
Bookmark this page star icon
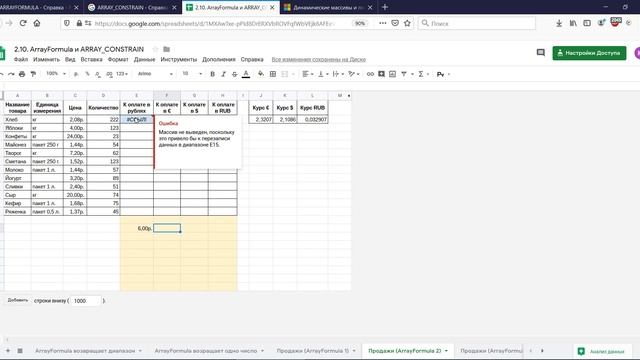point(407,23)
